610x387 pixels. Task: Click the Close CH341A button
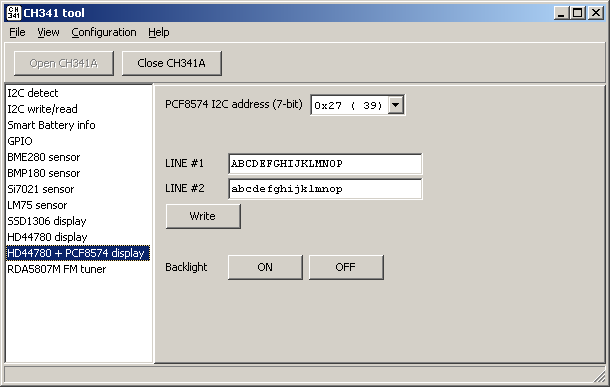click(172, 63)
